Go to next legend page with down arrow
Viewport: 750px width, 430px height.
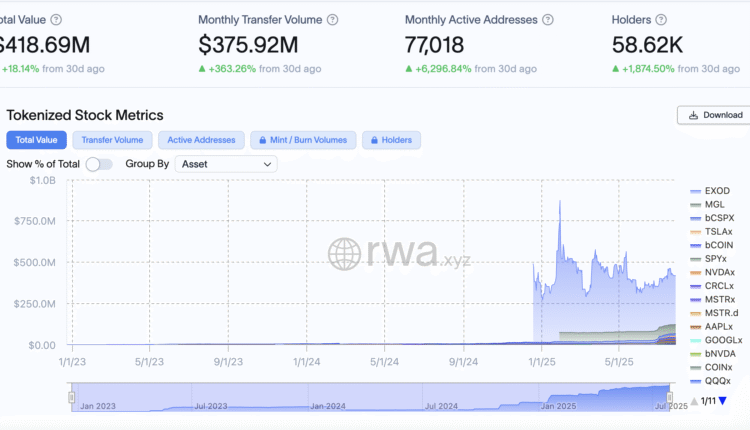[x=723, y=401]
